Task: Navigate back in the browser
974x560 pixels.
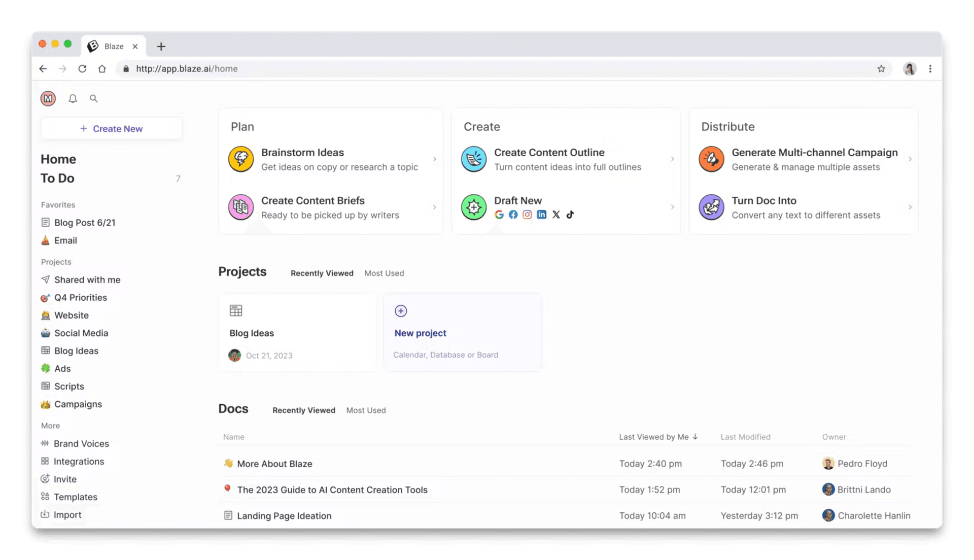Action: coord(43,68)
